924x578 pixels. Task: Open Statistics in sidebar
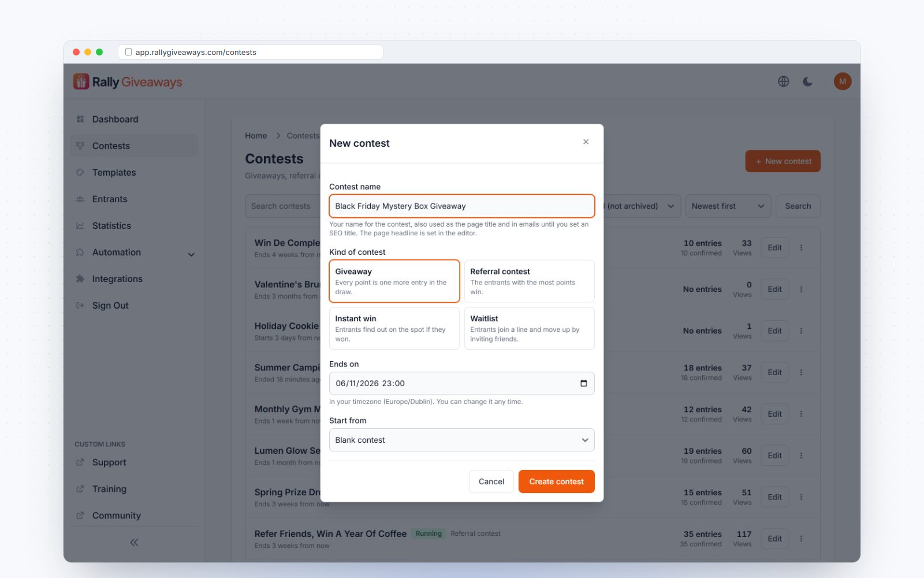(134, 225)
